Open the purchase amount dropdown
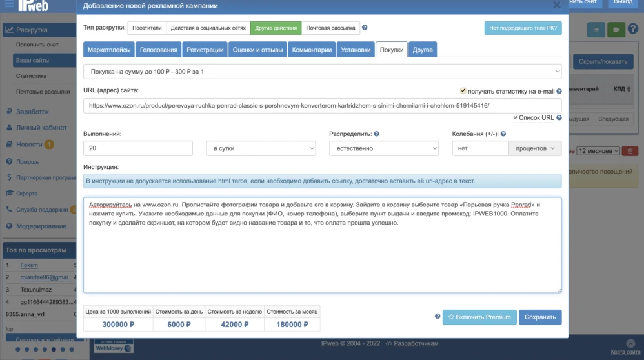Screen dimensions: 644x360 [323, 71]
